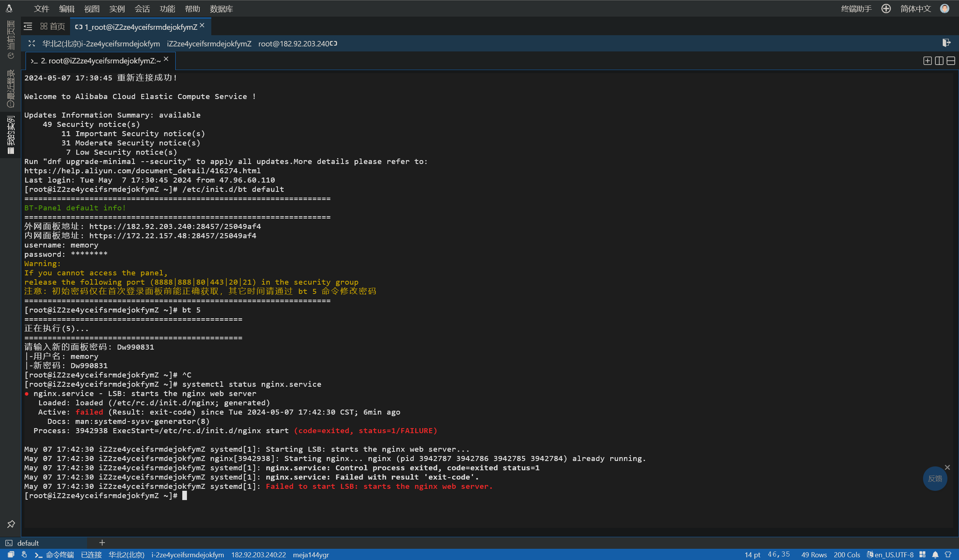Collapse the sidebar list toggle icon
959x560 pixels.
click(x=28, y=26)
